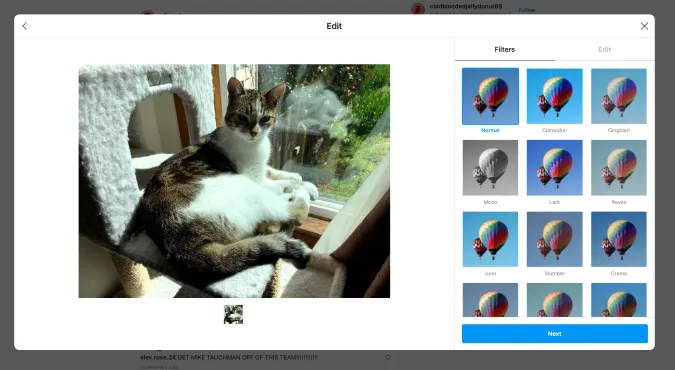Switch to the Filters tab

505,50
